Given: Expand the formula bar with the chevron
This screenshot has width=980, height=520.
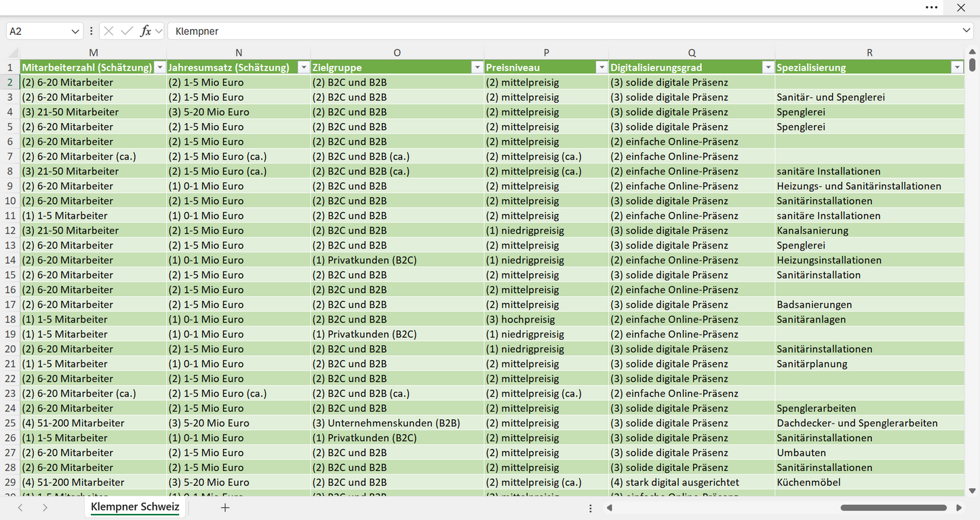Looking at the screenshot, I should pos(966,31).
